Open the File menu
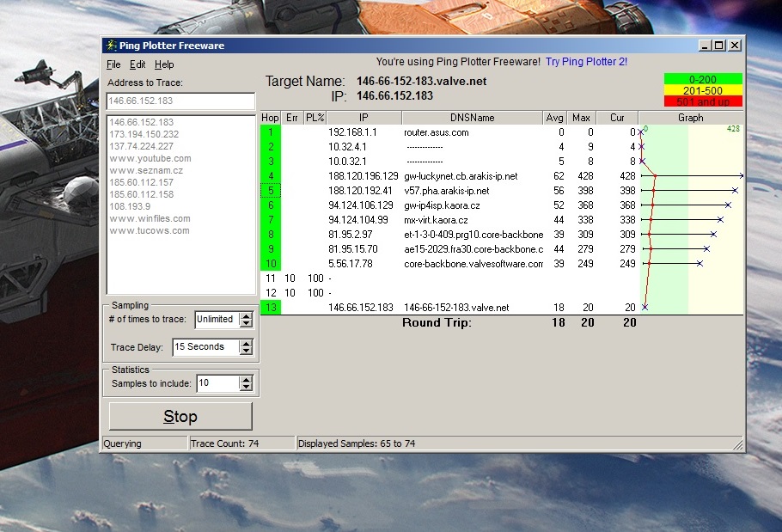 [x=113, y=64]
